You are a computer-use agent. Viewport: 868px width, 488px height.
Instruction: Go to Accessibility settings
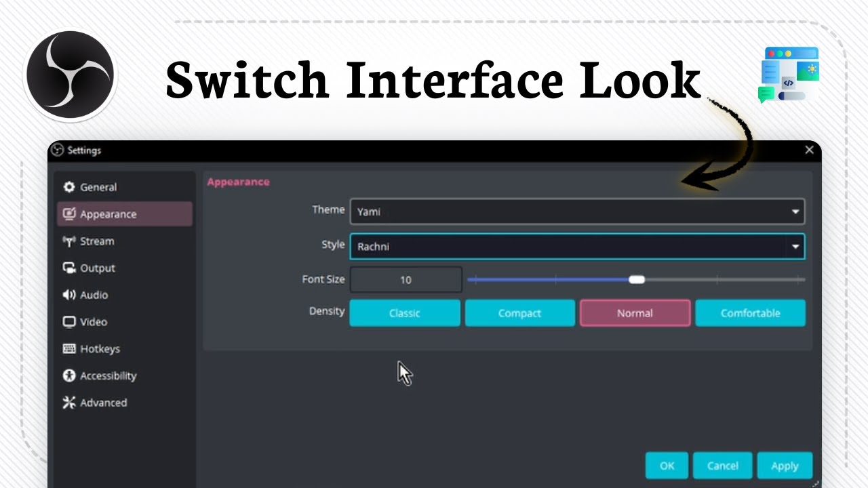coord(125,375)
